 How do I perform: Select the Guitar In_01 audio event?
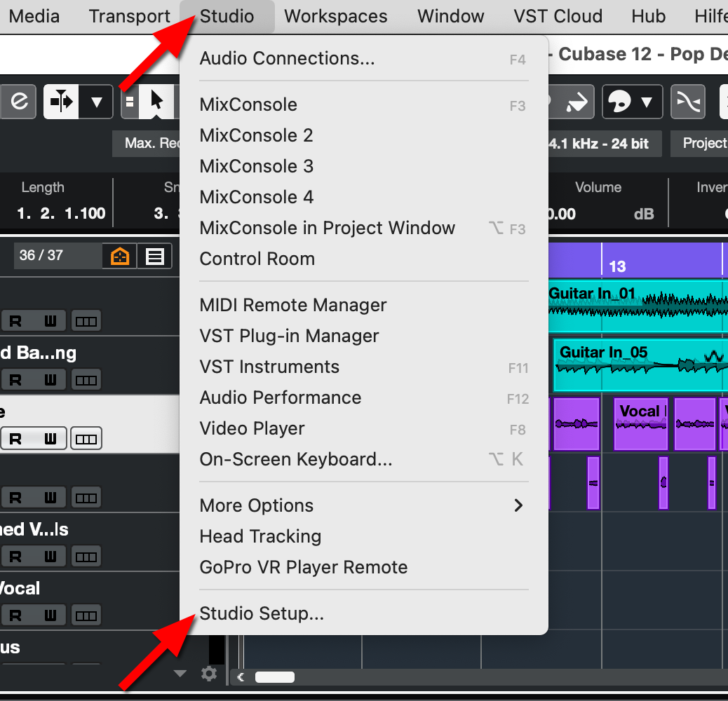(x=638, y=305)
